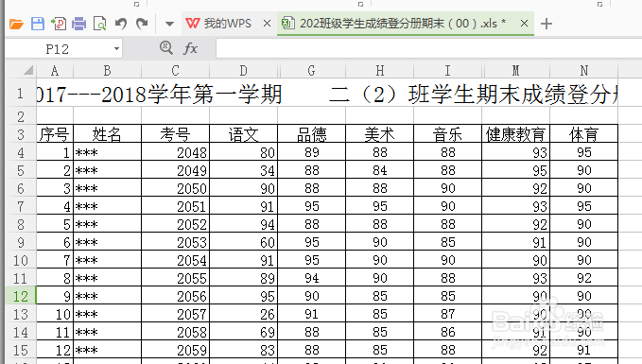Open file with the folder icon
The image size is (642, 364).
coord(16,24)
